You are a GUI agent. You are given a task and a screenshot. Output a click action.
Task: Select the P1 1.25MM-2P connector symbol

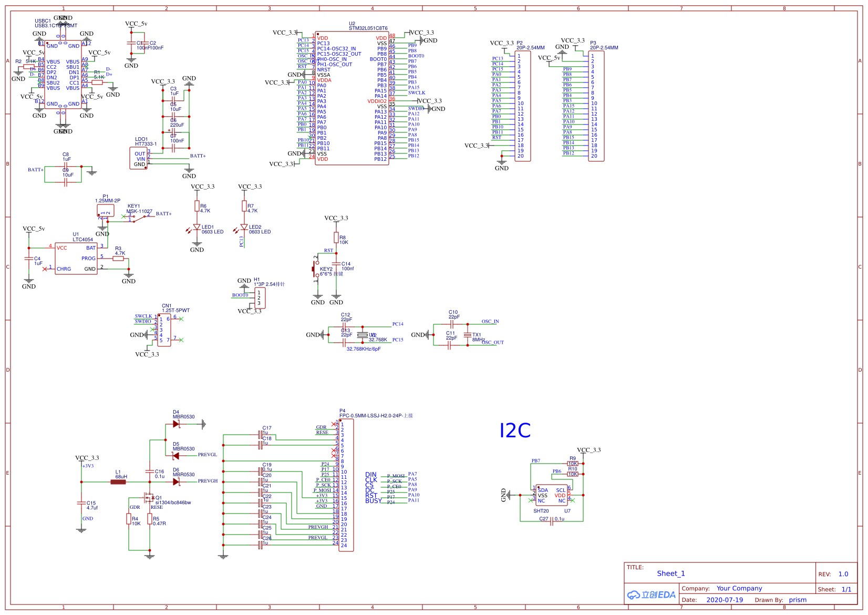pyautogui.click(x=106, y=211)
